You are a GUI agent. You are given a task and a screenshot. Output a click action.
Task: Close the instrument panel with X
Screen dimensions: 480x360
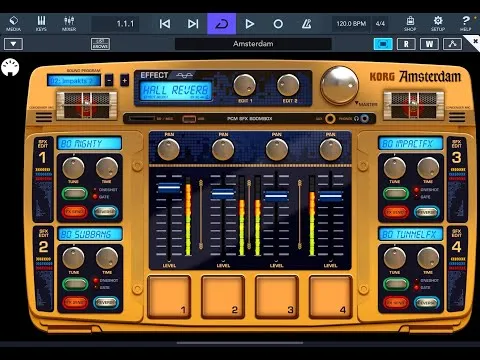point(475,42)
